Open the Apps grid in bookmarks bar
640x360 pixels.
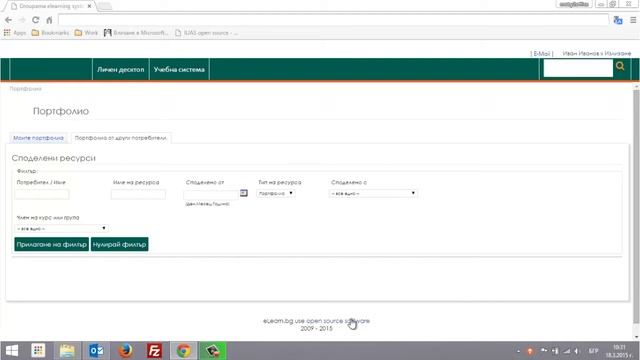tap(15, 33)
